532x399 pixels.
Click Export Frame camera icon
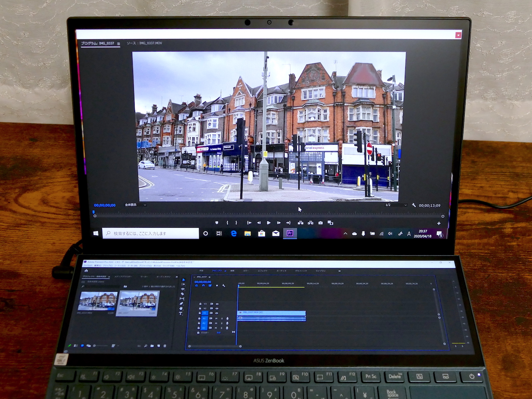point(320,223)
